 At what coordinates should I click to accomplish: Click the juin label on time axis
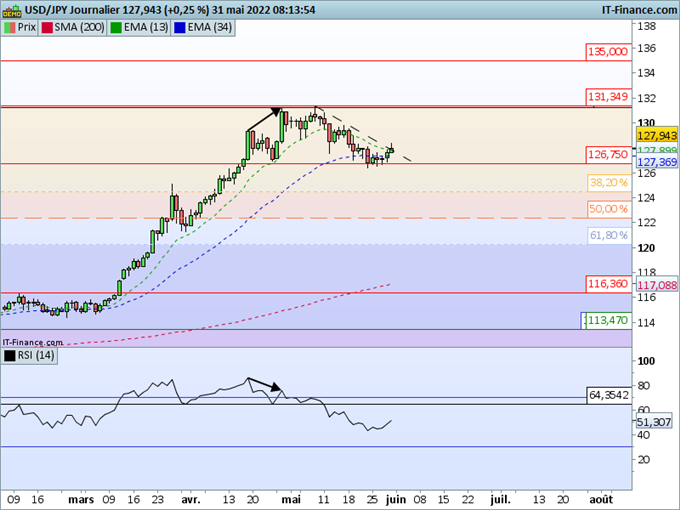(x=396, y=500)
